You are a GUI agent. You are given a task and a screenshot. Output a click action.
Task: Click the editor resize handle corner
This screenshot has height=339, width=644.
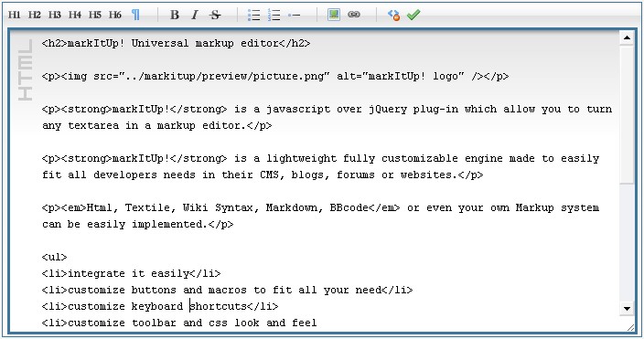tap(630, 327)
